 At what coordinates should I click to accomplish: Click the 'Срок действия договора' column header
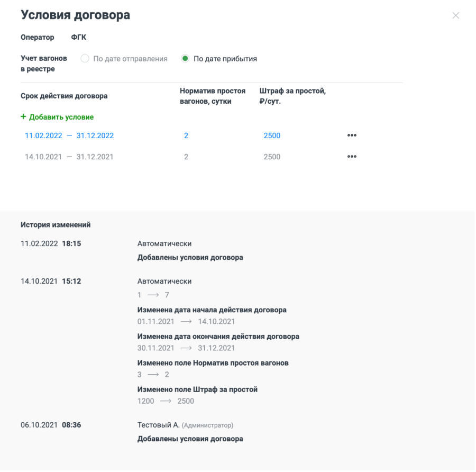[x=64, y=96]
